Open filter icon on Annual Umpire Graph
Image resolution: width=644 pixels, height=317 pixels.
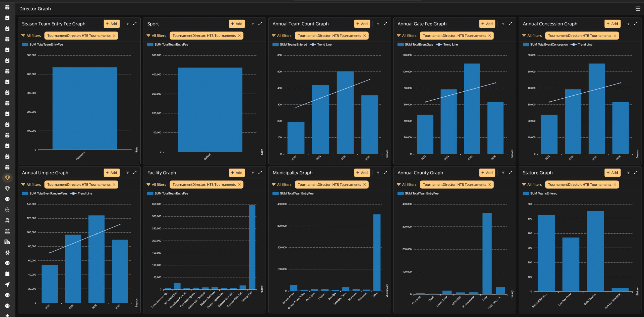[x=128, y=173]
